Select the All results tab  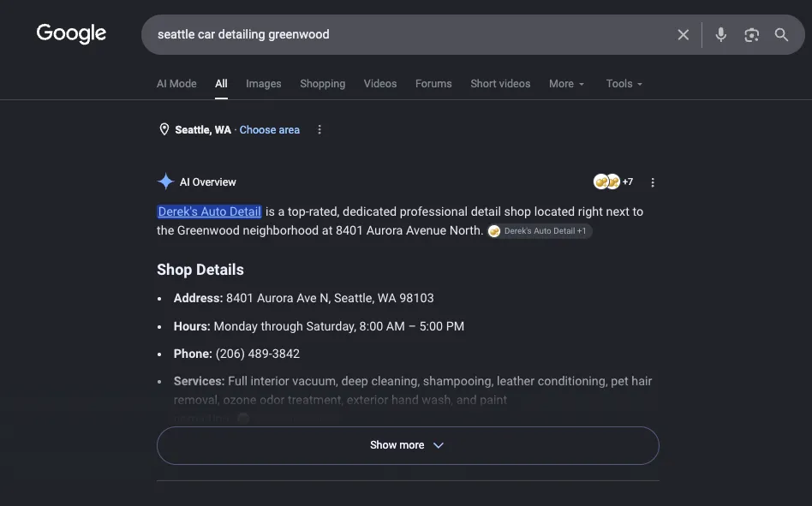[x=221, y=84]
